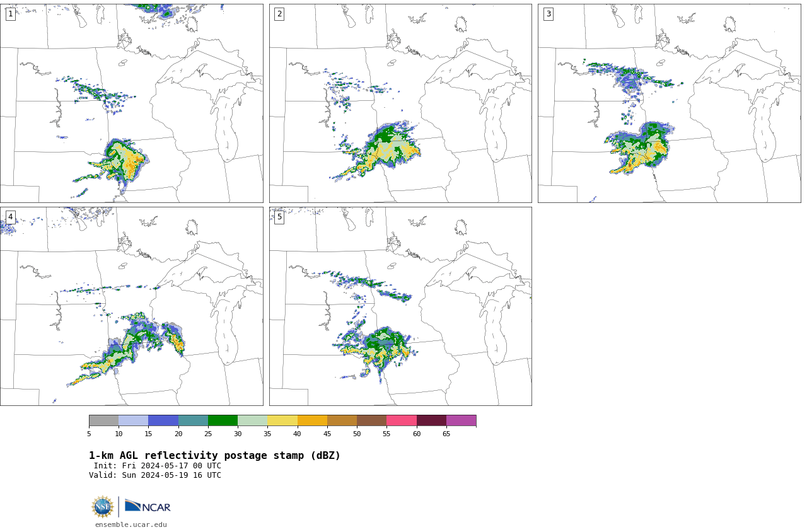Viewport: 807px width, 532px height.
Task: Open ensemble member 5 reflectivity map
Action: click(400, 306)
